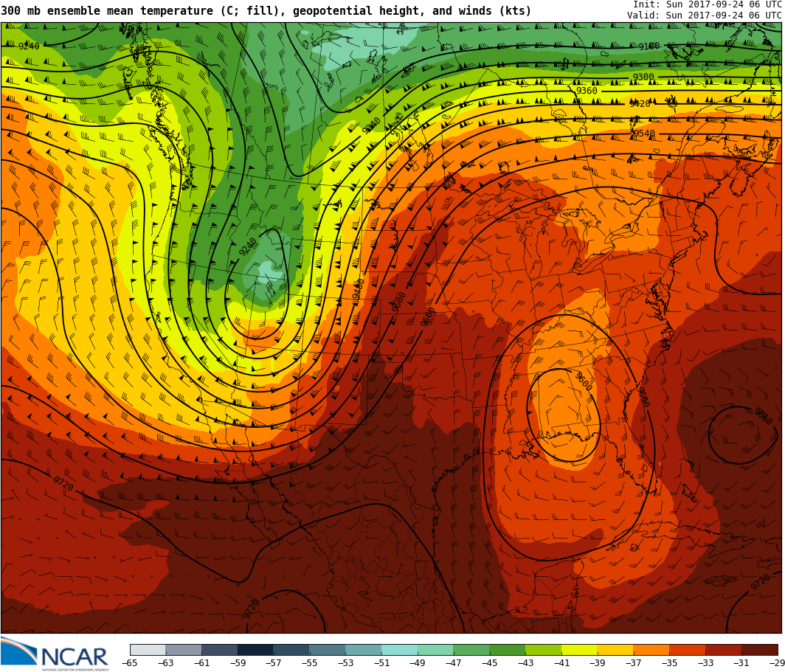Click the 9300 height contour label
Image resolution: width=785 pixels, height=672 pixels.
tap(643, 77)
